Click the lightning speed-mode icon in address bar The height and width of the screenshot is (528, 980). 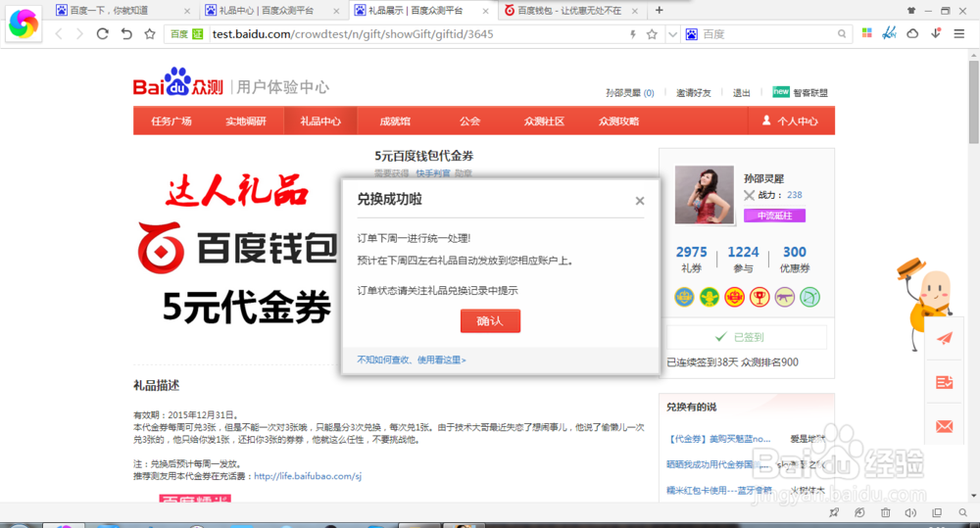(632, 34)
